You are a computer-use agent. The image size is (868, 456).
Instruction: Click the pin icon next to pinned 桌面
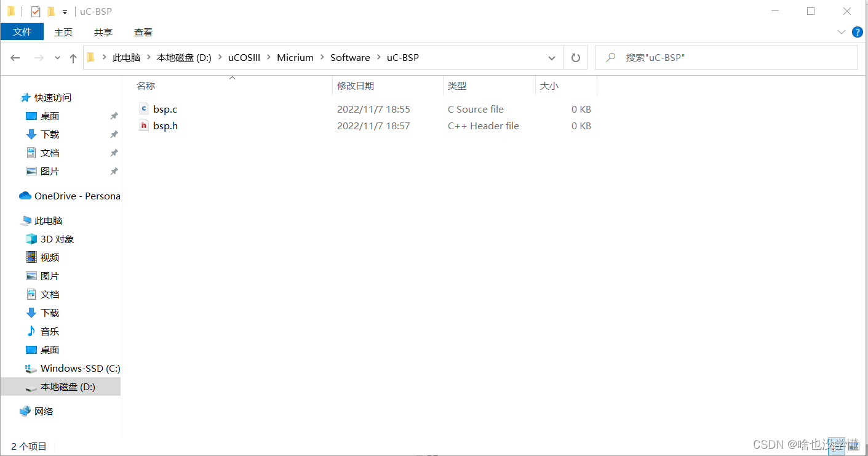click(x=114, y=116)
